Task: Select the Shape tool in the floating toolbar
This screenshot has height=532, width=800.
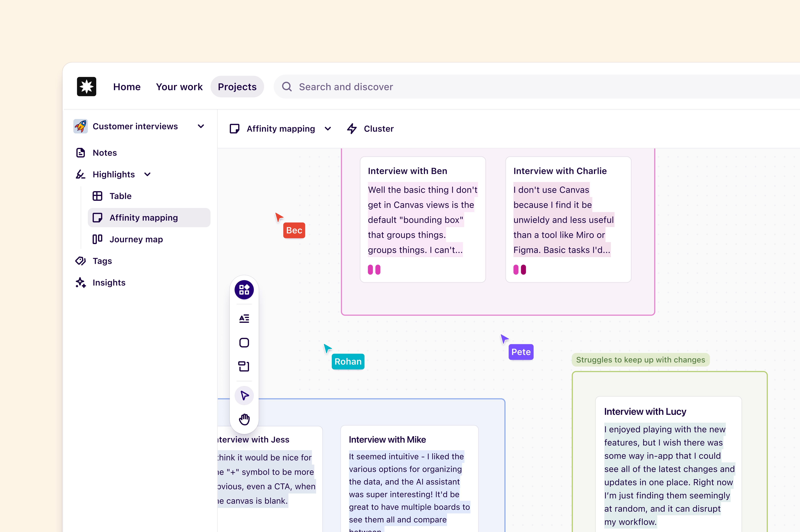Action: [x=244, y=343]
